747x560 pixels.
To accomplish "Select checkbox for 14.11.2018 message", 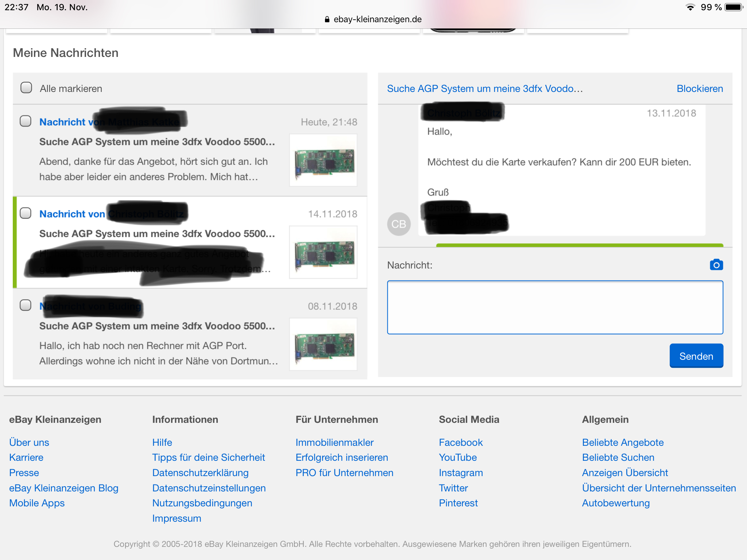I will 26,213.
